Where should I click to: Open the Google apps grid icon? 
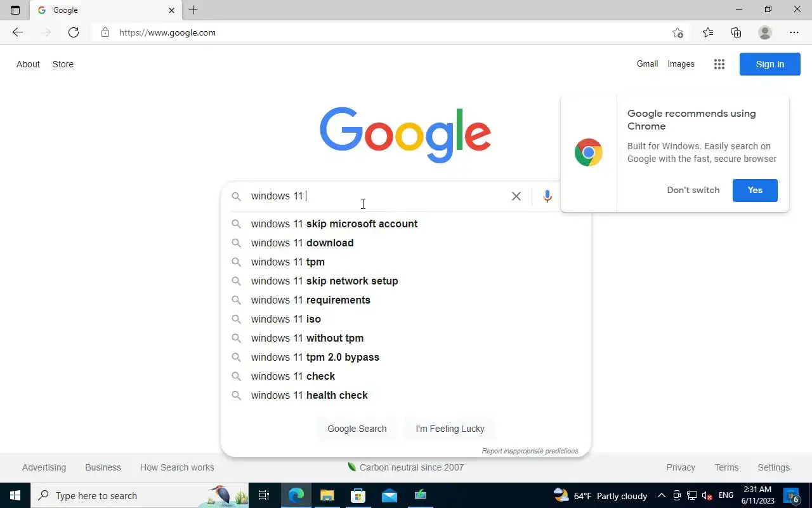[x=719, y=64]
